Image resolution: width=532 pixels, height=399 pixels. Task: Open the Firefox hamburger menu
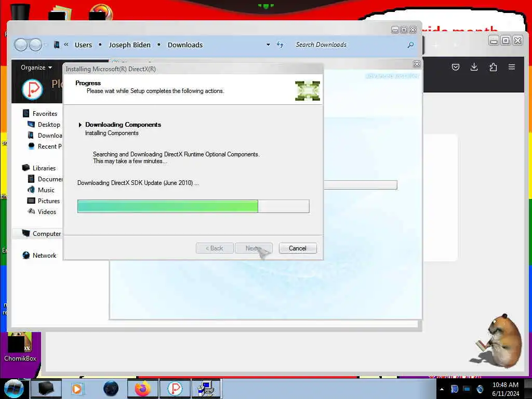pyautogui.click(x=512, y=67)
